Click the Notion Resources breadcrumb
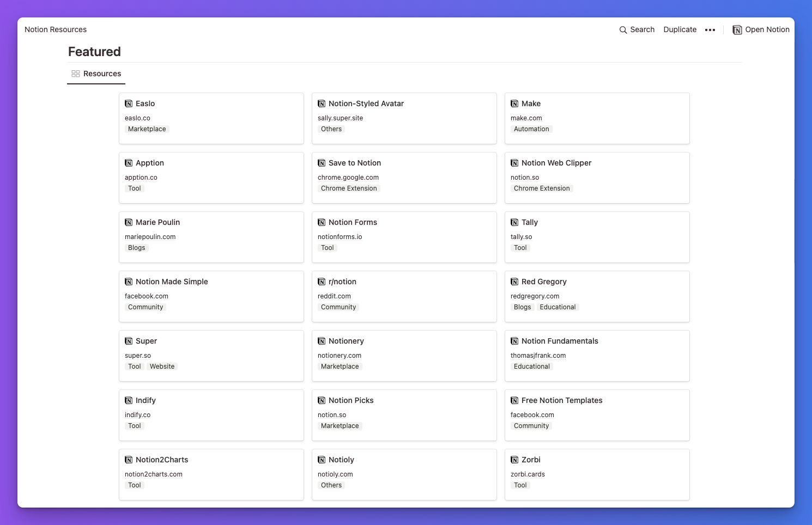The image size is (812, 525). [x=55, y=29]
